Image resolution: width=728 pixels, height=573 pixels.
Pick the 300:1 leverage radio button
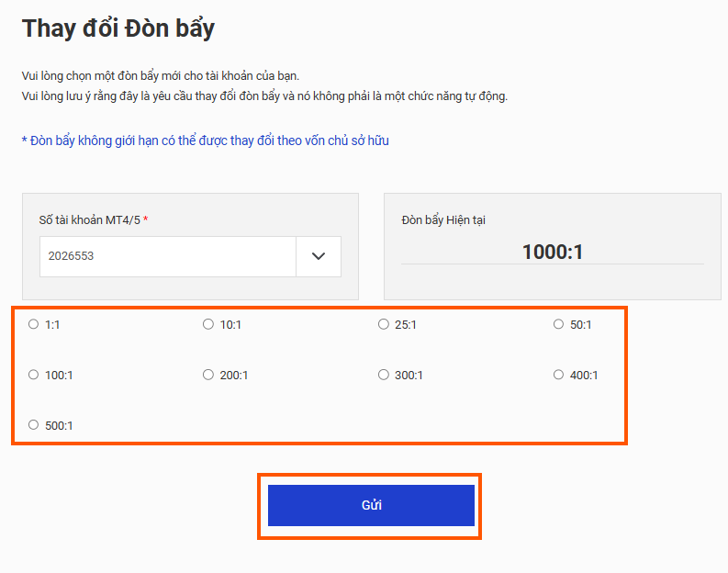tap(384, 375)
